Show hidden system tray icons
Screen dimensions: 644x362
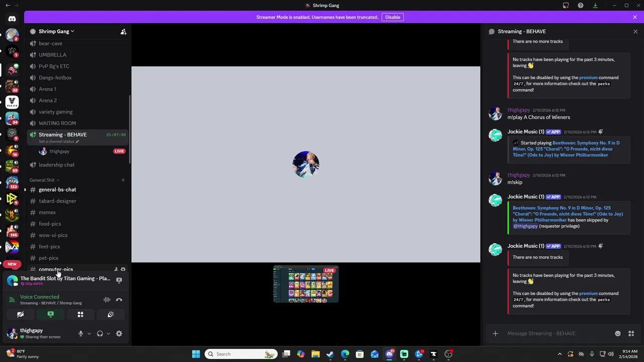pyautogui.click(x=559, y=354)
